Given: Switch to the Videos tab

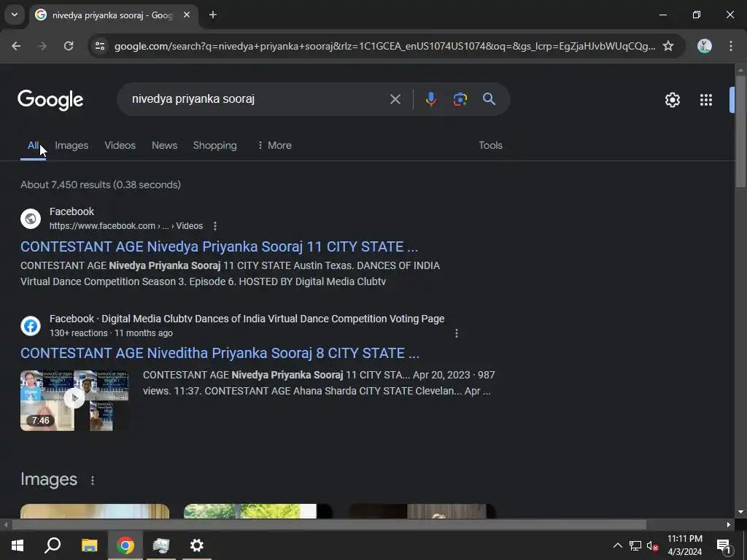Looking at the screenshot, I should pyautogui.click(x=120, y=145).
